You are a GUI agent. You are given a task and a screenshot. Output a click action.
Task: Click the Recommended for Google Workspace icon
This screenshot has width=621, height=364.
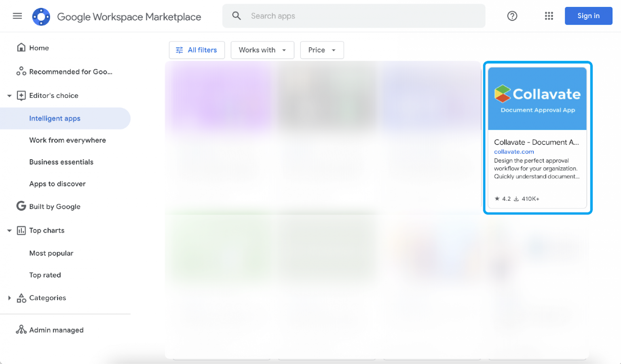21,71
